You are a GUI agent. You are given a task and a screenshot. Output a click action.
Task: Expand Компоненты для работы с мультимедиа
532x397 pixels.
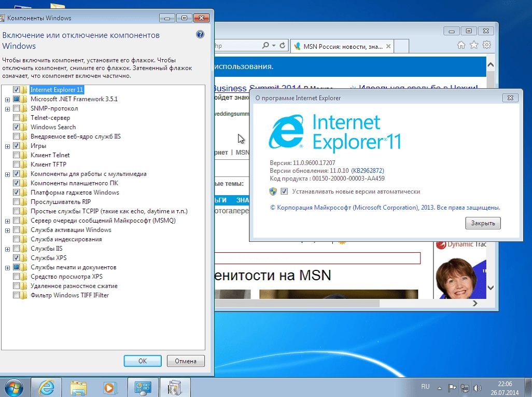pyautogui.click(x=7, y=174)
